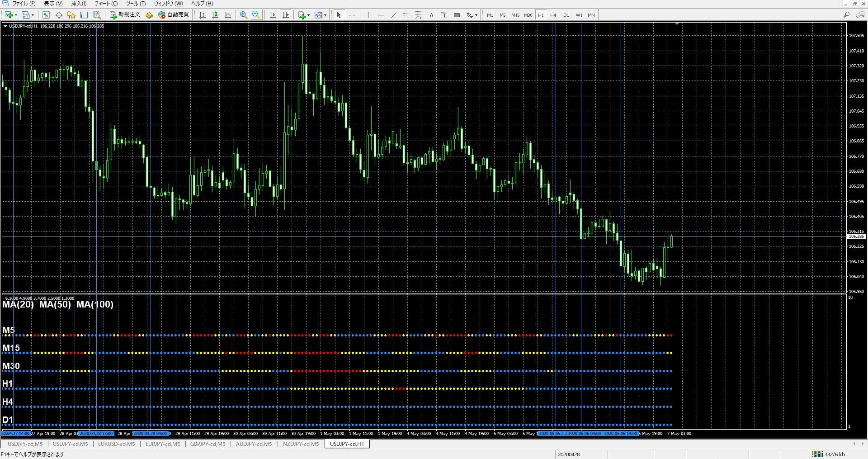Viewport: 868px width, 459px height.
Task: Switch to the NZDJPY-cd,M5 chart tab
Action: pos(301,444)
